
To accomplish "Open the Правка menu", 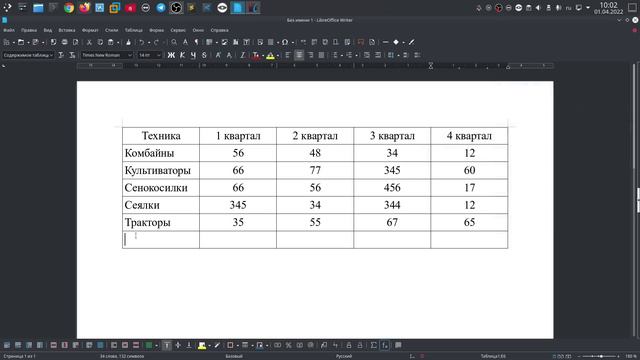I will tap(29, 30).
